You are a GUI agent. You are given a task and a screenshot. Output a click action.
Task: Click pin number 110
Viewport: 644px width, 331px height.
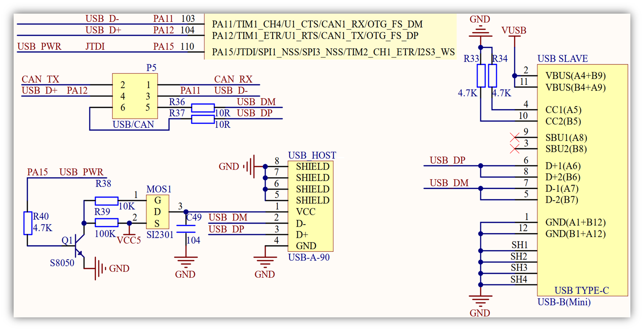[188, 46]
